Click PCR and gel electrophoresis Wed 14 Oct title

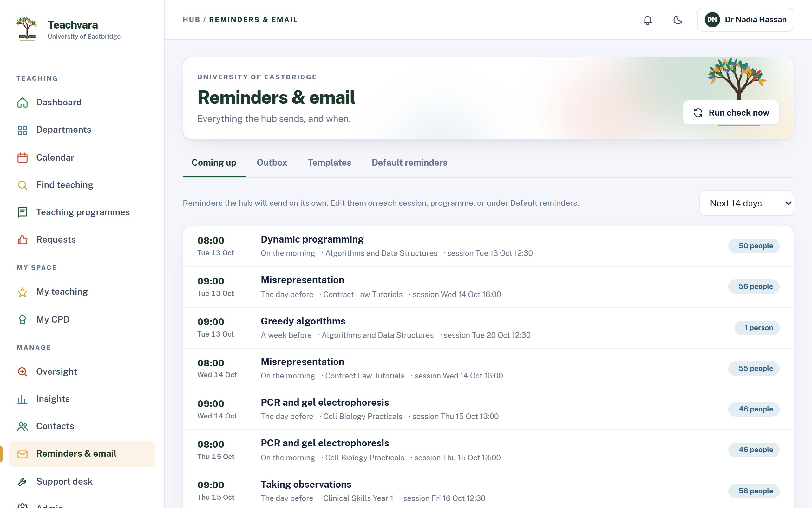coord(325,403)
